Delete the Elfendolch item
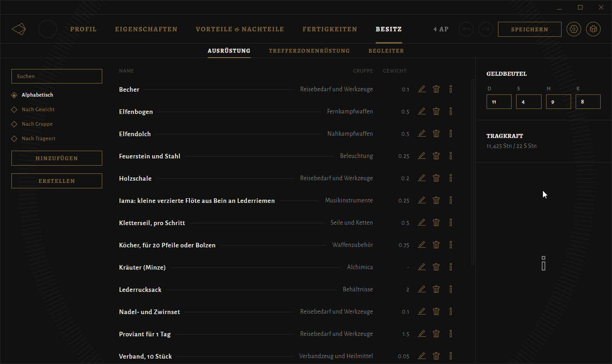The height and width of the screenshot is (364, 612). [436, 133]
